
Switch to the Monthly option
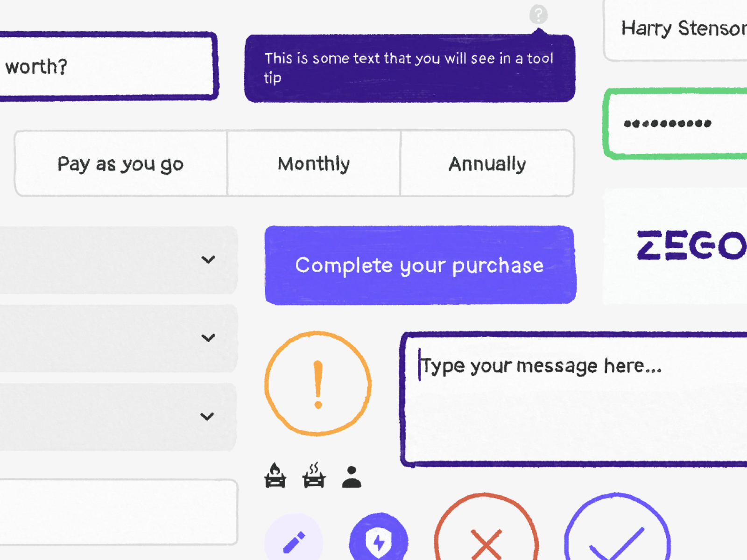pyautogui.click(x=314, y=164)
